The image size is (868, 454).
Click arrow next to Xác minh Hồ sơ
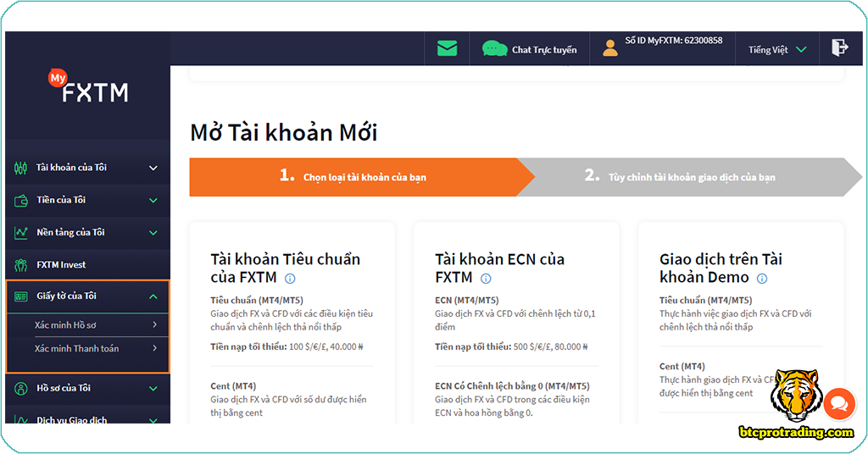(154, 324)
